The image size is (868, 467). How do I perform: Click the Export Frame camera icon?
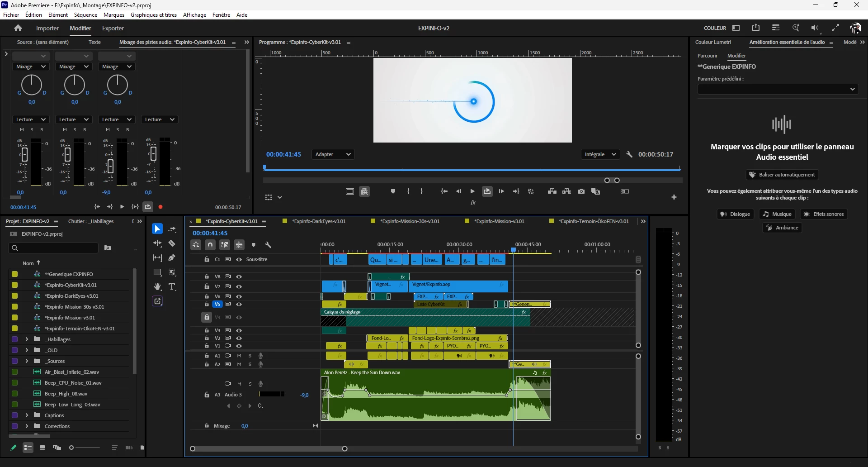(581, 191)
